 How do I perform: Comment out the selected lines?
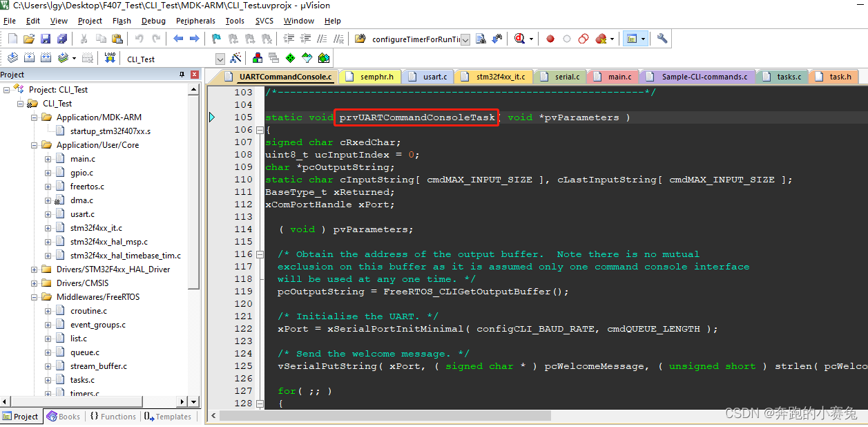tap(322, 39)
